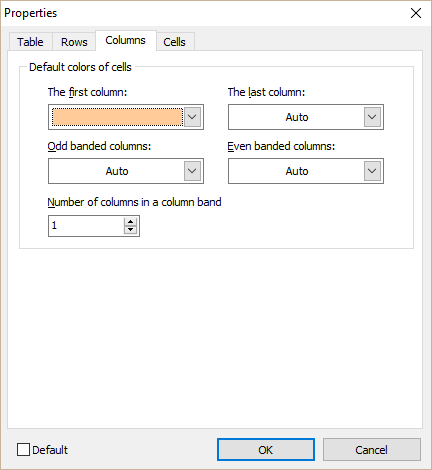Open the Rows tab

click(x=74, y=42)
